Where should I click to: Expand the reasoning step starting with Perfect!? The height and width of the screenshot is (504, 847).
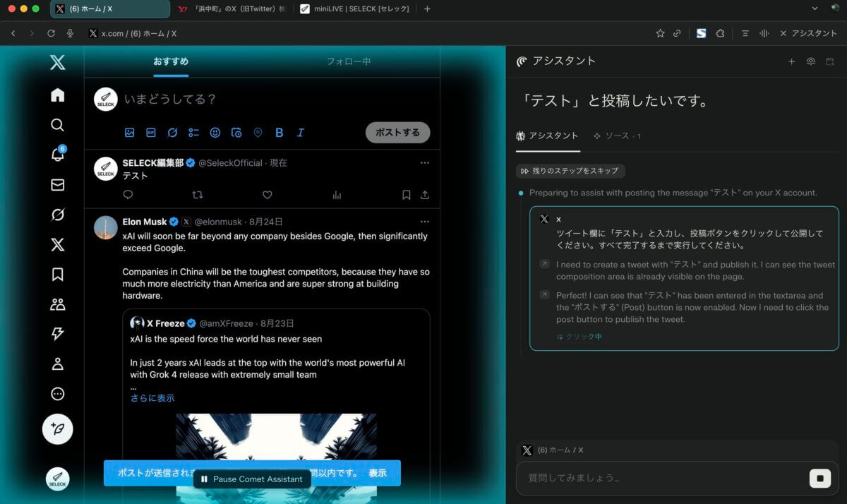pyautogui.click(x=544, y=295)
